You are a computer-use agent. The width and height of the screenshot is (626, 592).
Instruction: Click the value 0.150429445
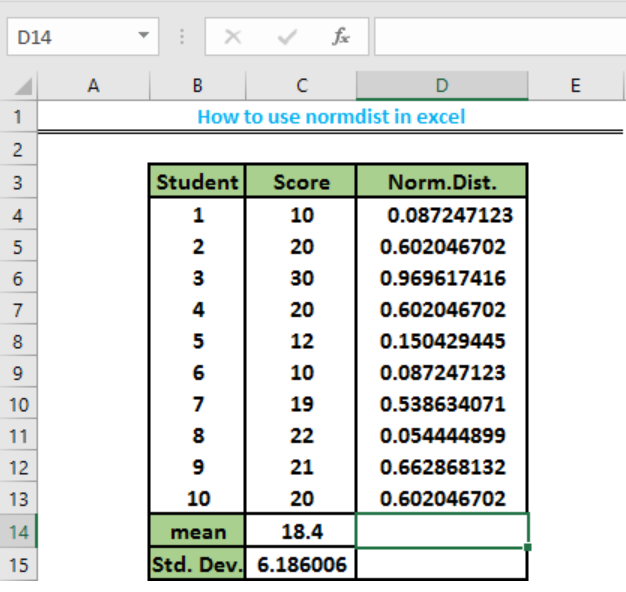click(x=443, y=341)
